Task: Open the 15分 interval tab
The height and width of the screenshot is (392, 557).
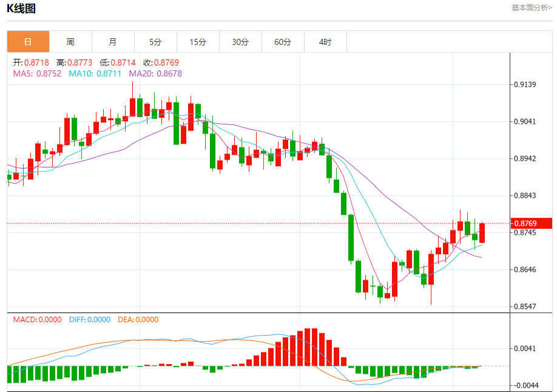Action: 198,42
